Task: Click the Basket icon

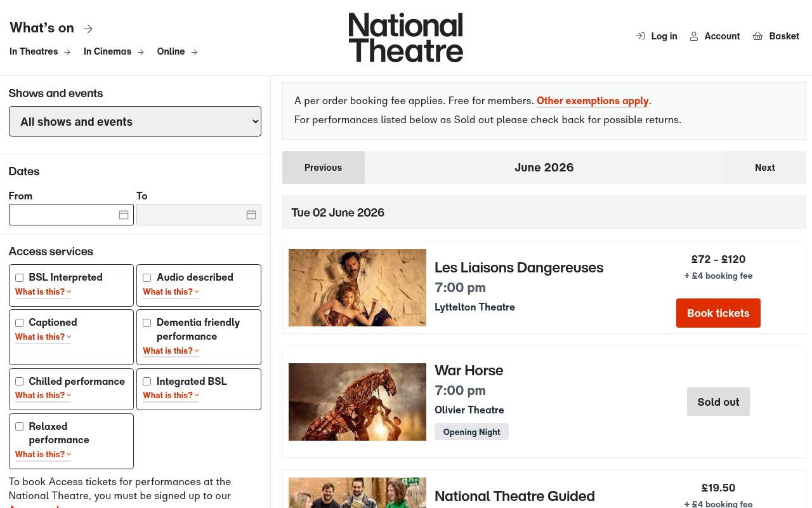Action: click(757, 36)
